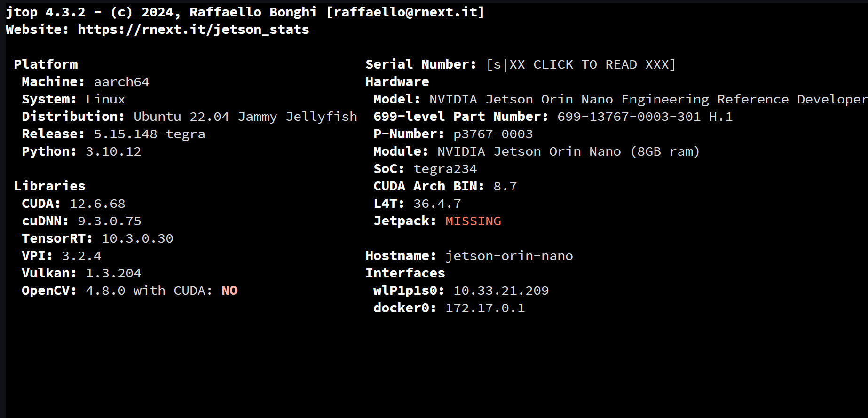
Task: Click the docker0 IP address 172.17.0.1
Action: (485, 308)
